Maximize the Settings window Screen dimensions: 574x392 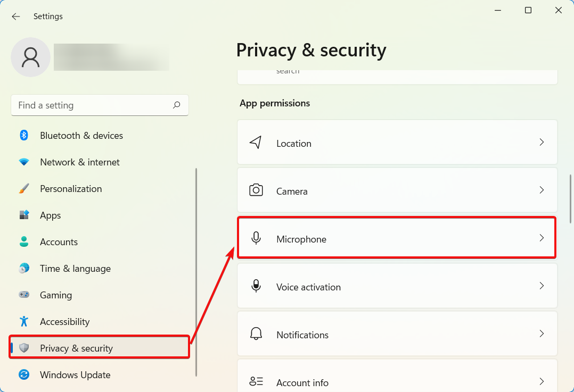528,10
